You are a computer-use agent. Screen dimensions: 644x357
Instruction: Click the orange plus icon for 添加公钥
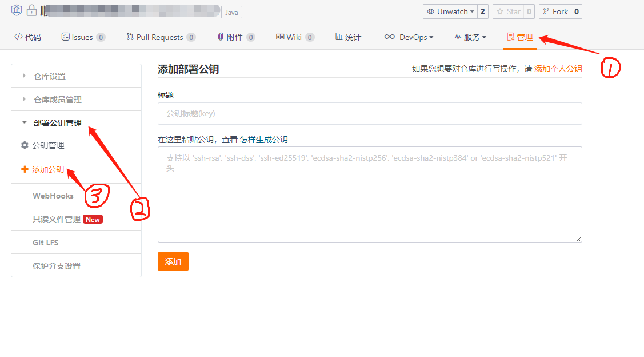click(x=25, y=169)
